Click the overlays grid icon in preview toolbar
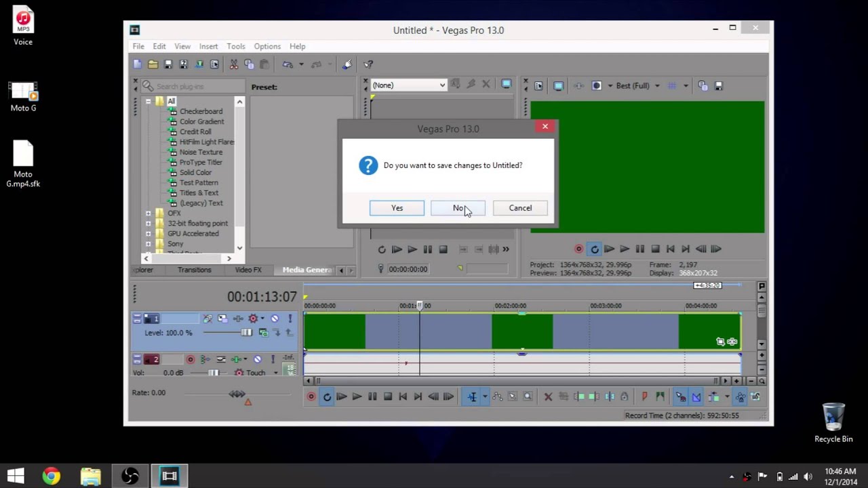The image size is (868, 488). click(672, 85)
